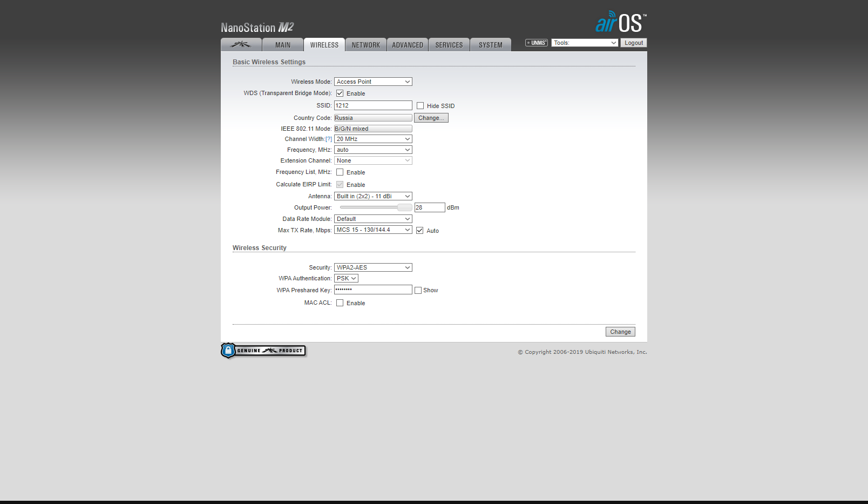
Task: Go to the ADVANCED tab
Action: 408,45
